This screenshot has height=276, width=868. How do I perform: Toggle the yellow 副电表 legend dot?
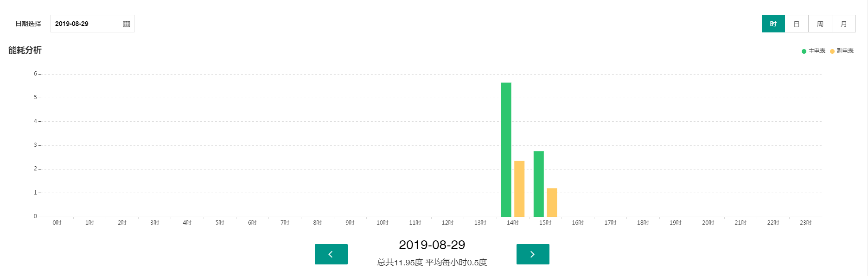(832, 51)
